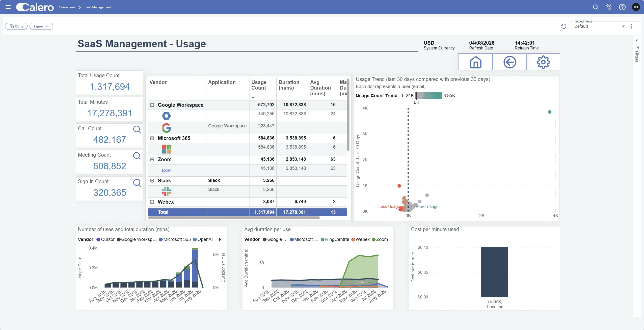Select OpenAI in uses chart legend
This screenshot has height=330, width=644.
click(x=203, y=239)
